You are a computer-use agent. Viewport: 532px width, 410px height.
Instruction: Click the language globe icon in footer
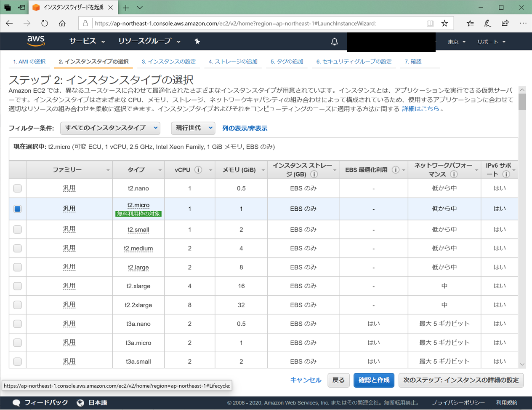pyautogui.click(x=80, y=403)
